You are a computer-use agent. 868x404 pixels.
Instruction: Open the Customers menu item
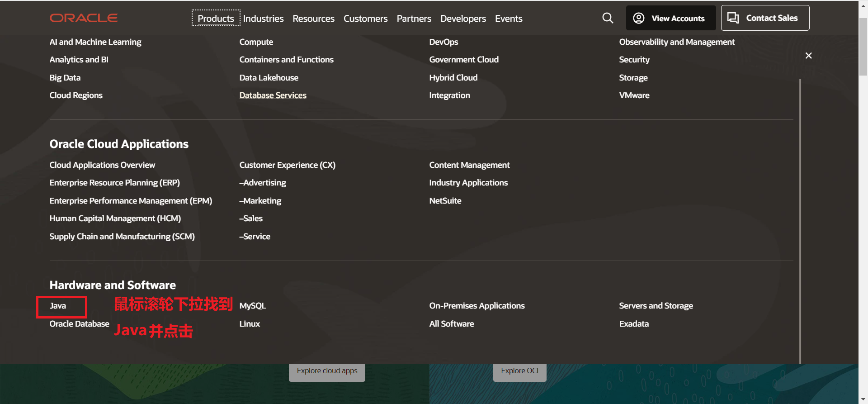pyautogui.click(x=365, y=19)
